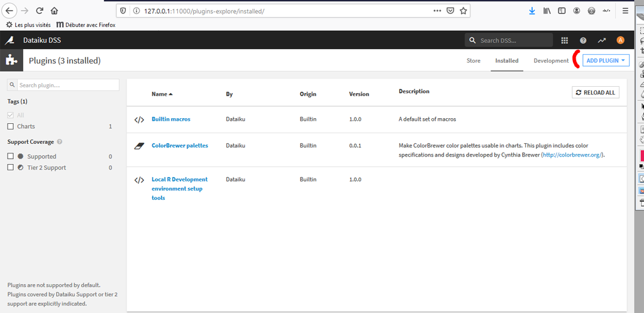Check the Tier 2 Support checkbox
This screenshot has width=644, height=313.
[x=11, y=167]
